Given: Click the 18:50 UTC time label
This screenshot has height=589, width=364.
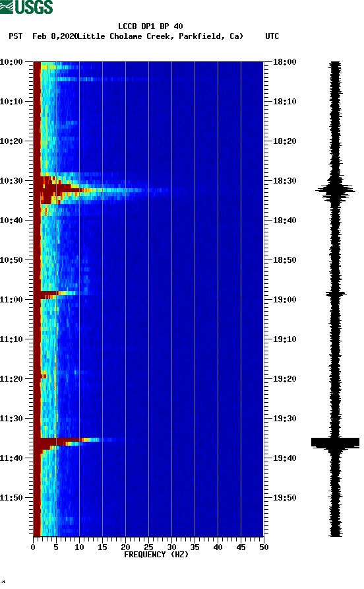Looking at the screenshot, I should click(x=285, y=260).
